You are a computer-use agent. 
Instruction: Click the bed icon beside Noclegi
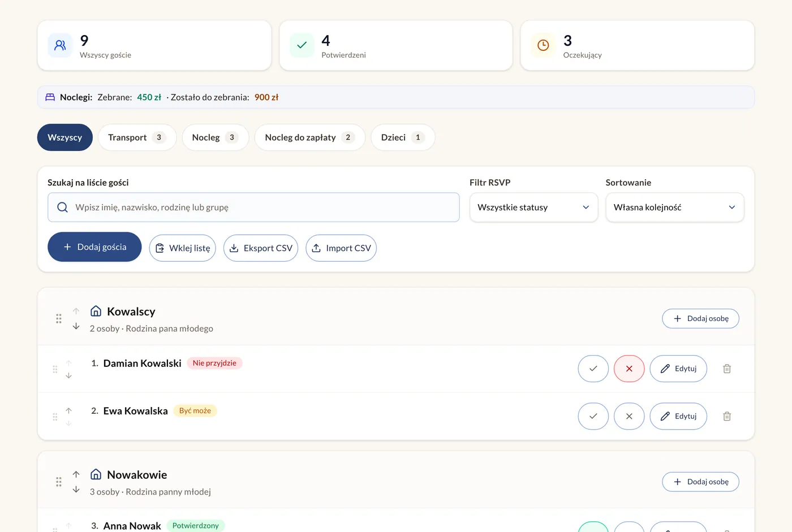[x=50, y=97]
